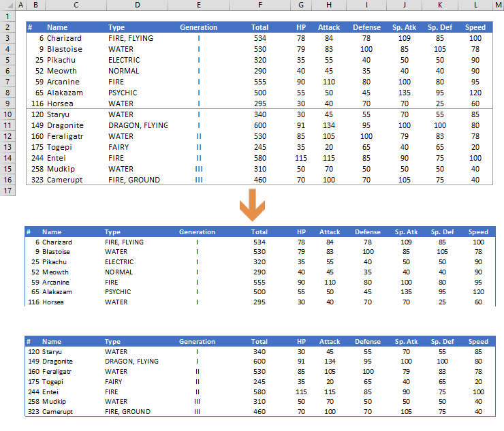Screen dimensions: 504x431
Task: Select the Charizard cell in worksheet row 3
Action: click(x=76, y=38)
